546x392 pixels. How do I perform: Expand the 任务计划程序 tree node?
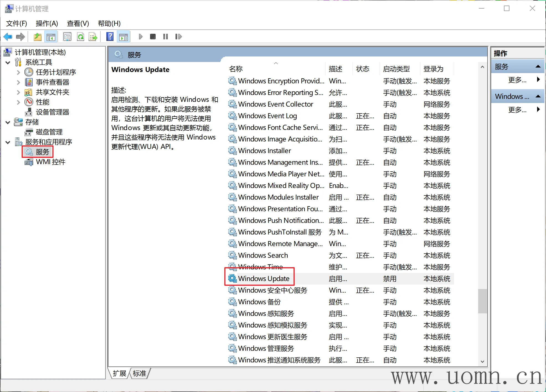(x=18, y=73)
